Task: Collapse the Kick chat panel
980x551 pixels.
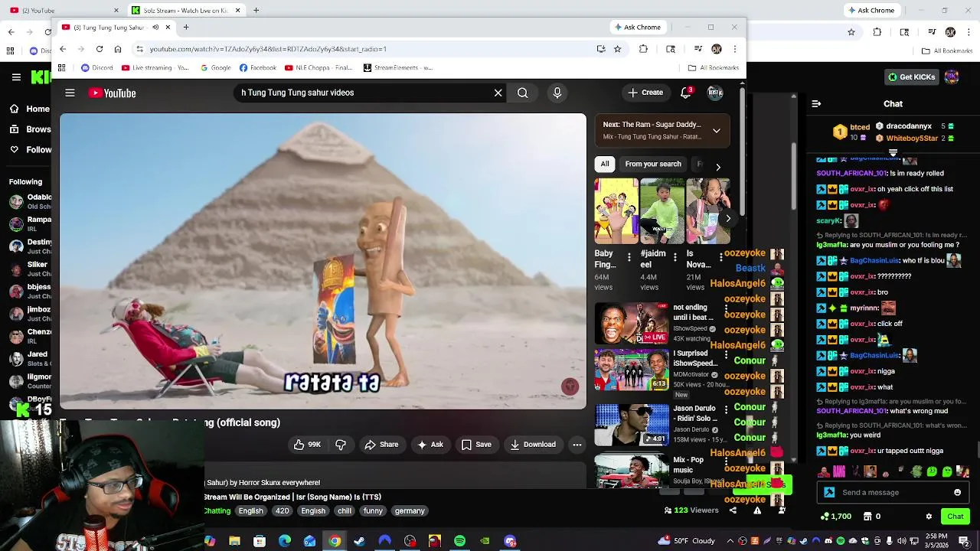Action: coord(816,103)
